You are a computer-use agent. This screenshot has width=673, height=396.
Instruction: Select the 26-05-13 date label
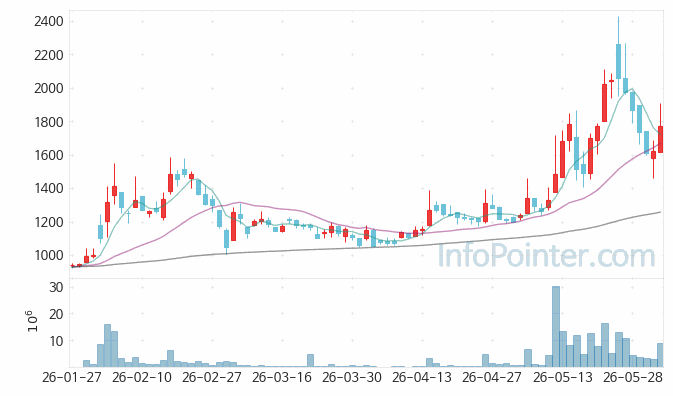click(x=562, y=378)
